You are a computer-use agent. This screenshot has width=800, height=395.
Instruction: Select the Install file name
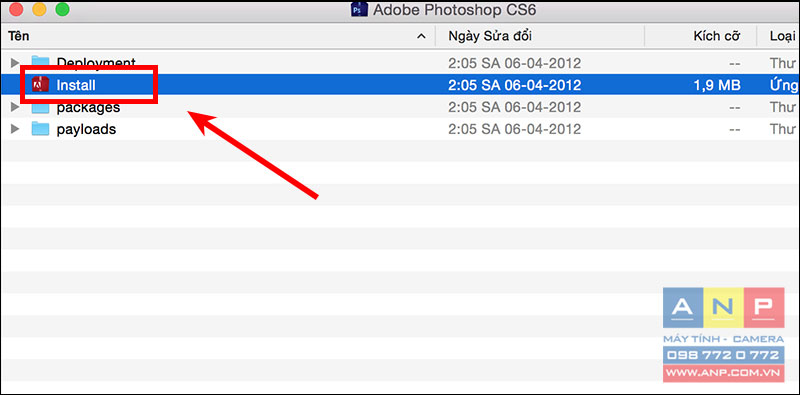[76, 85]
